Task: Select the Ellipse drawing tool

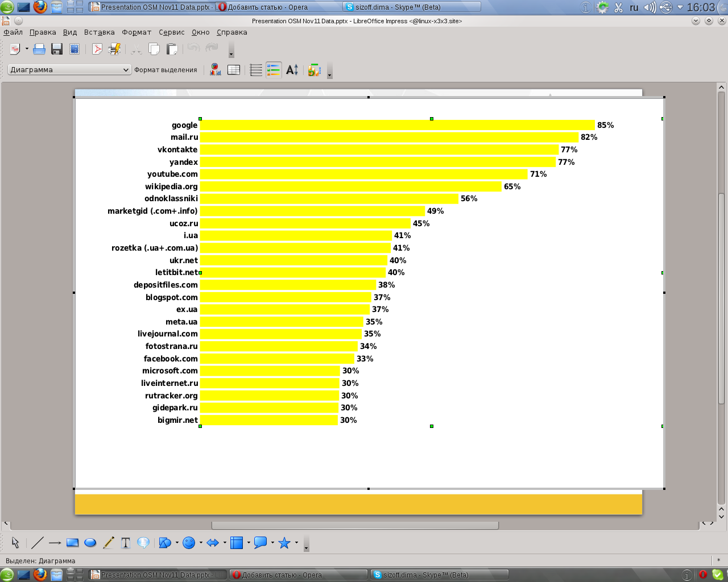Action: tap(90, 543)
